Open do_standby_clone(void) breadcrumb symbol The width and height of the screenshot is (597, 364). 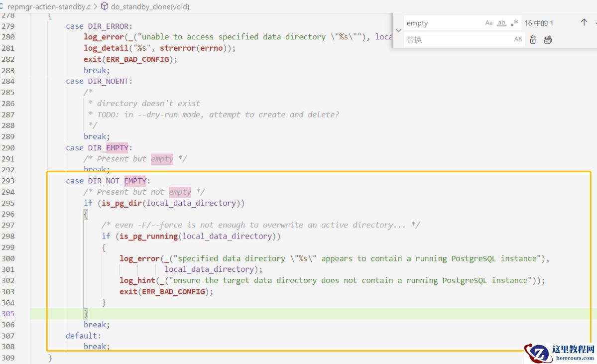[150, 7]
